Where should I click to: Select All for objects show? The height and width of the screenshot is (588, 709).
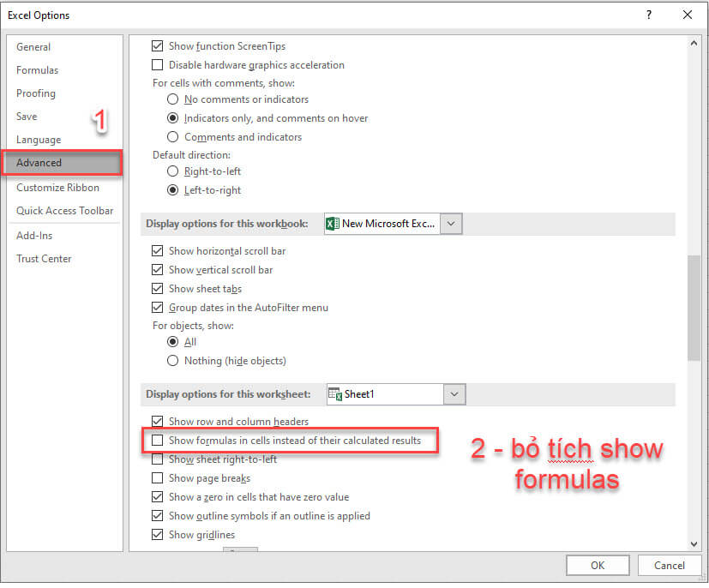pos(172,342)
